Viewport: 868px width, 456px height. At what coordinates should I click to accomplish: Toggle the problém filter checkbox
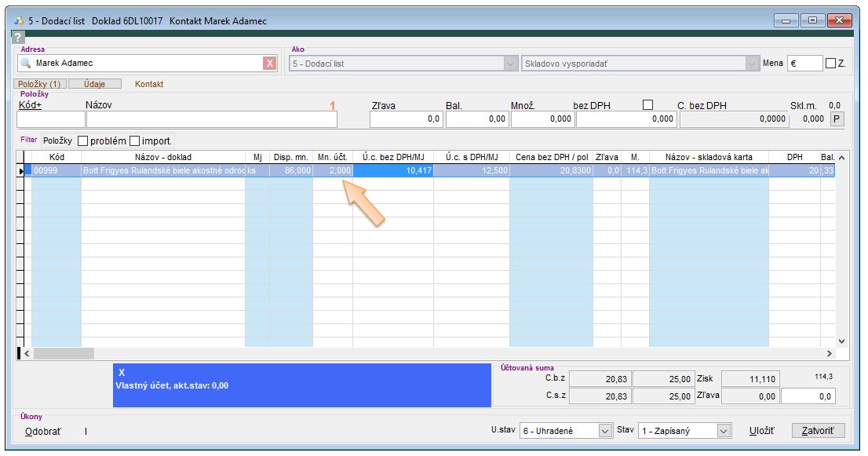(82, 141)
